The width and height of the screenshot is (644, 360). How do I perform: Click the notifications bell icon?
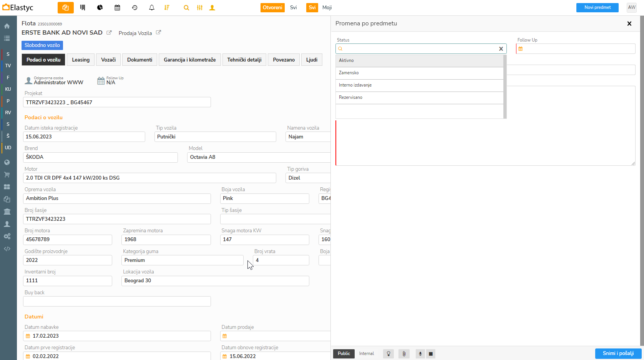(152, 8)
